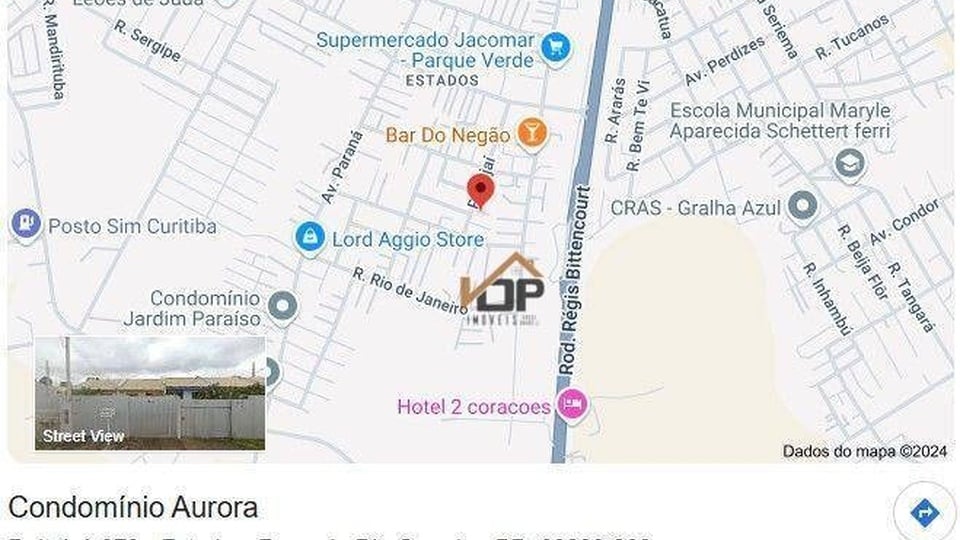The height and width of the screenshot is (540, 960).
Task: Open directions with the blue arrow button
Action: [924, 511]
